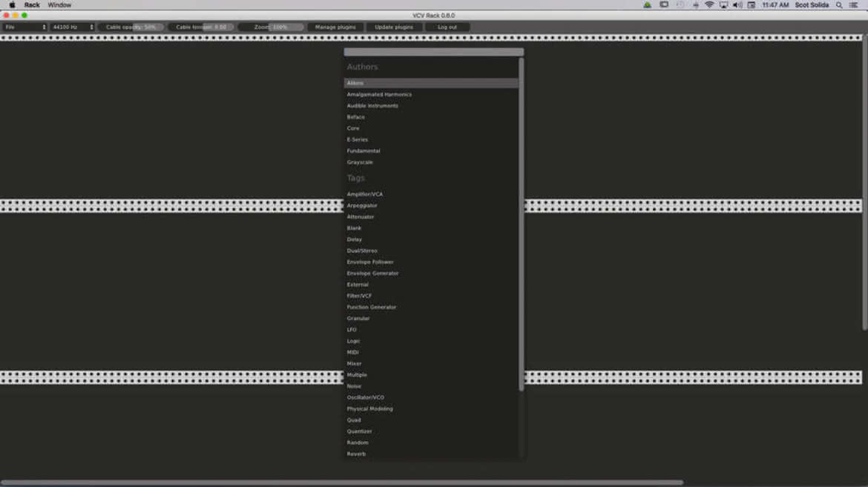Click the module browser search field
The image size is (868, 487).
pyautogui.click(x=433, y=52)
